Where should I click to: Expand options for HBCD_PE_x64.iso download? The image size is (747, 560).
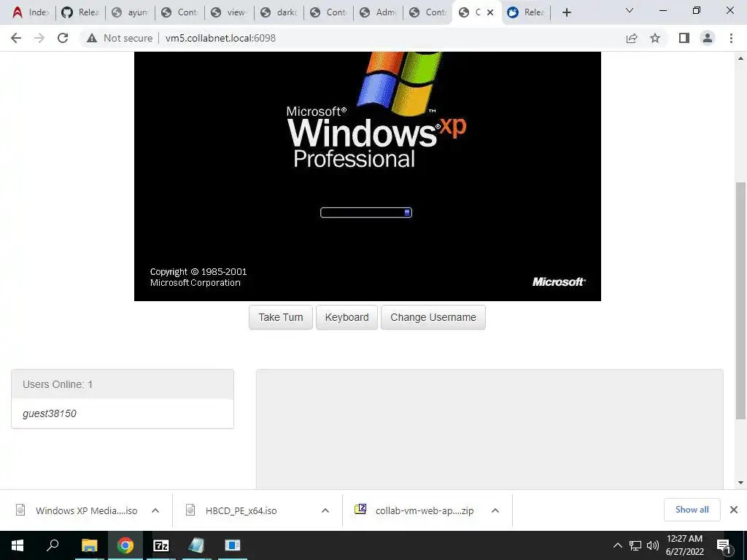click(x=325, y=510)
